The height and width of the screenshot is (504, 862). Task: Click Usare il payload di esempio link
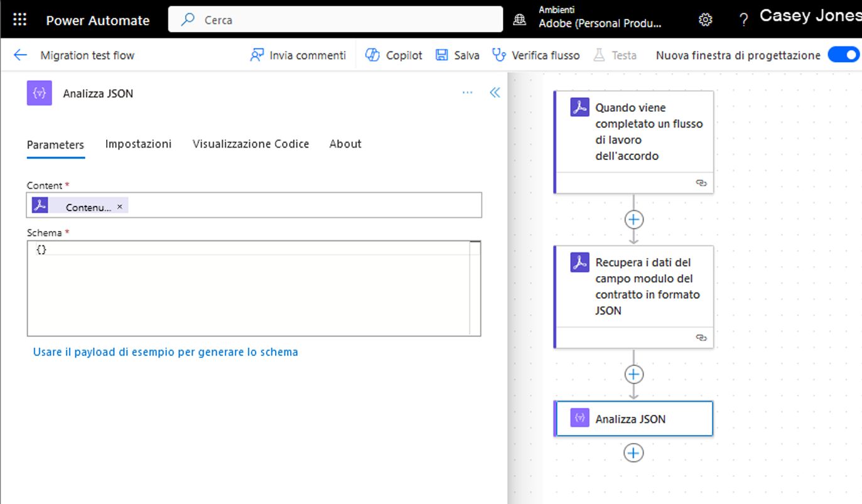[x=165, y=352]
